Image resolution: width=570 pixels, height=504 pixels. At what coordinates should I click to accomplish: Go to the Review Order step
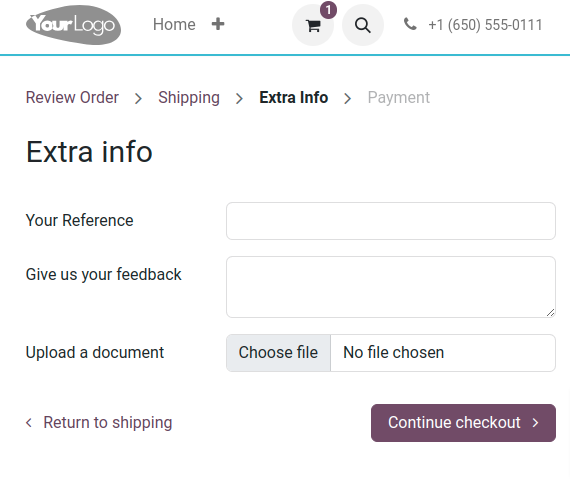72,97
